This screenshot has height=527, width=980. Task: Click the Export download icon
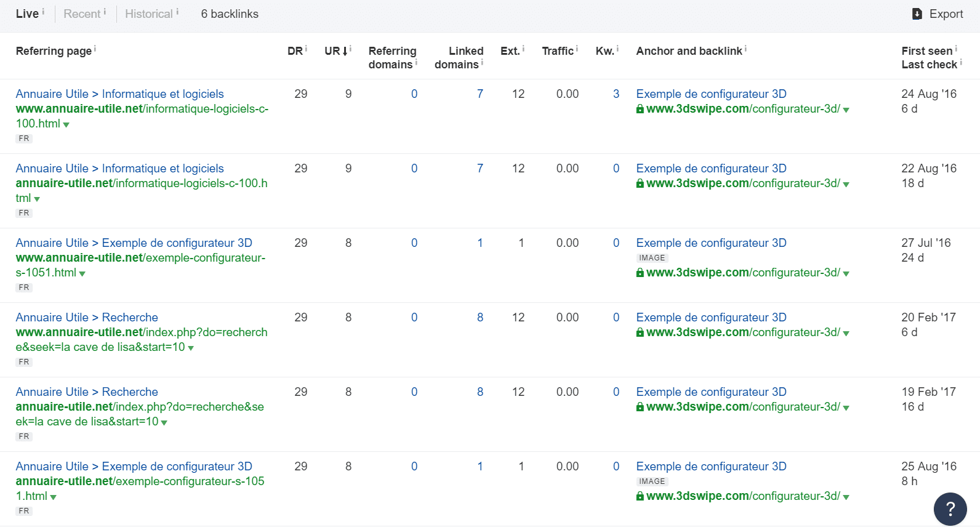(x=917, y=14)
